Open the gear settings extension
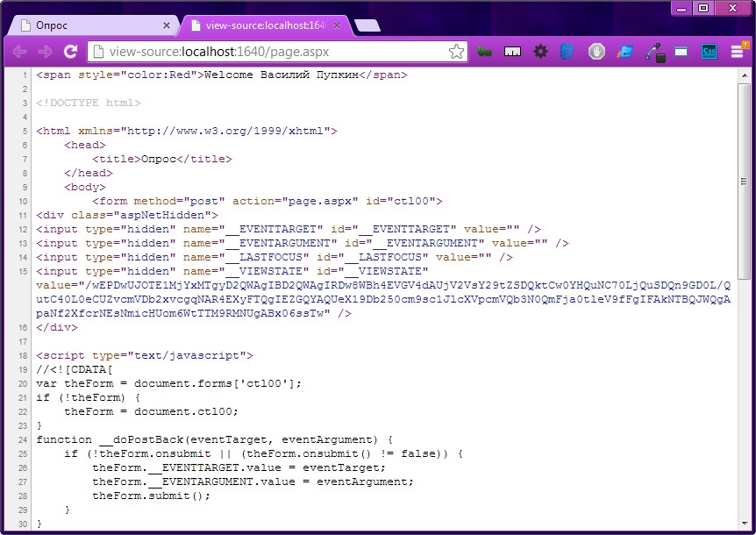Screen dimensions: 756x535 (x=540, y=52)
